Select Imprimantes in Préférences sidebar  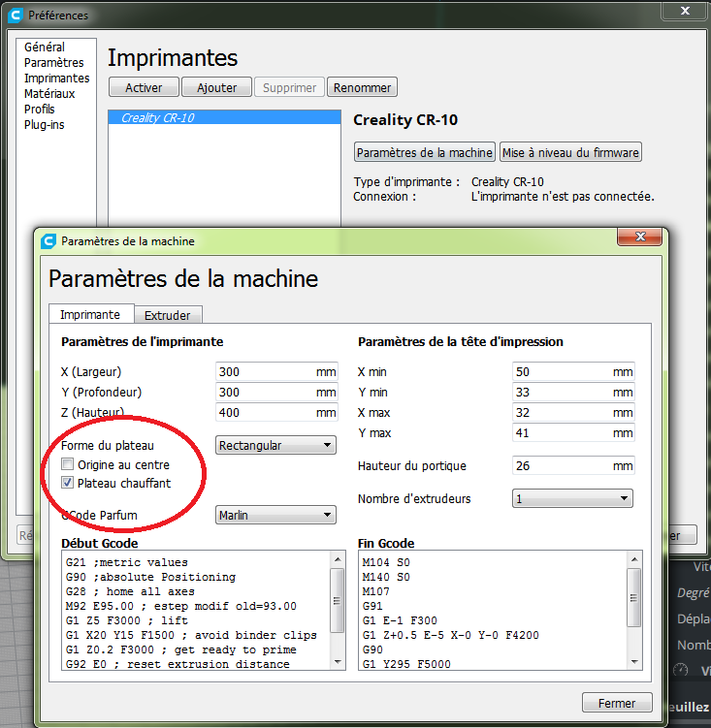click(56, 78)
